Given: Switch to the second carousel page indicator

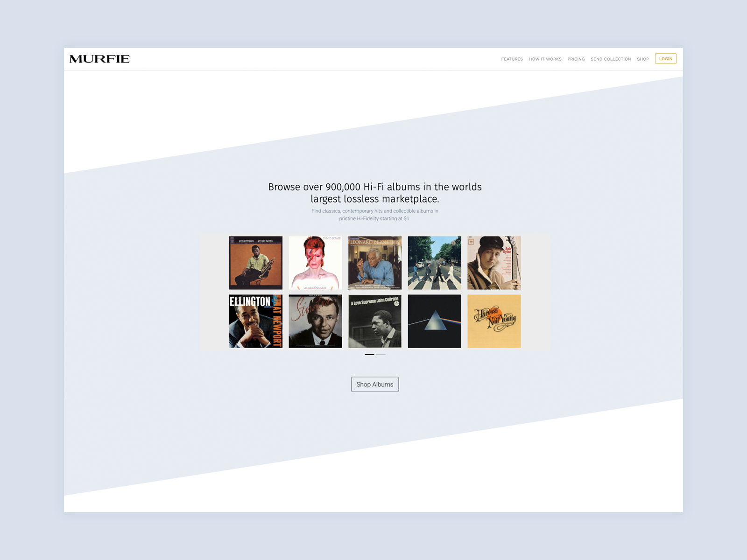Looking at the screenshot, I should point(381,355).
